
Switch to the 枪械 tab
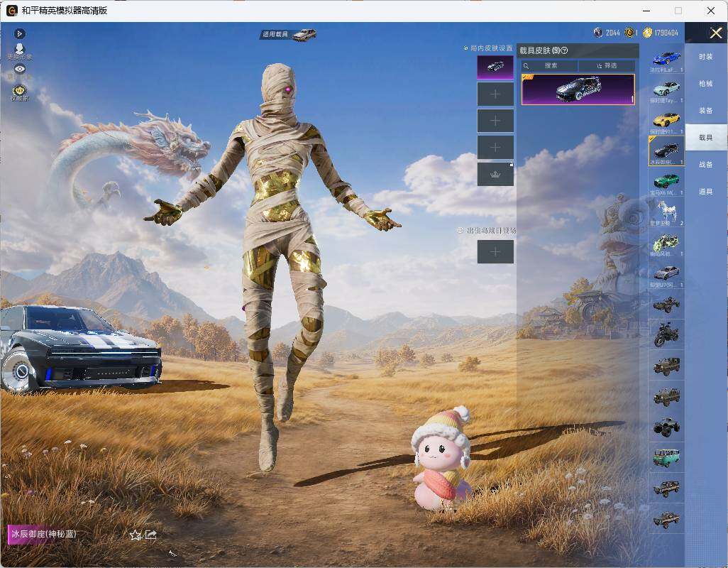pos(706,84)
